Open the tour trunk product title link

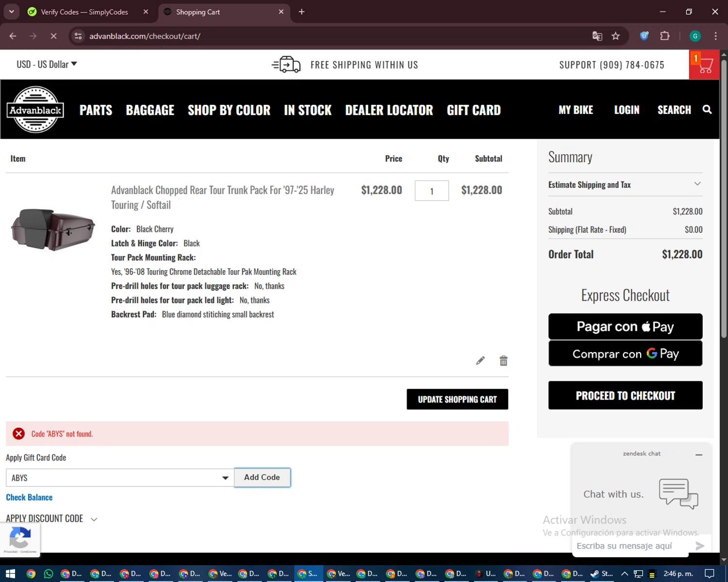pos(222,197)
